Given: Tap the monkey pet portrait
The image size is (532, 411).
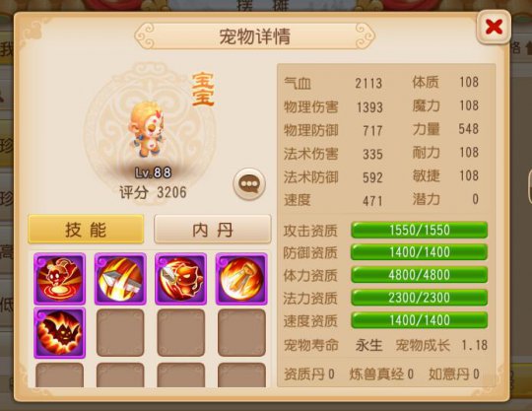Looking at the screenshot, I should 146,129.
